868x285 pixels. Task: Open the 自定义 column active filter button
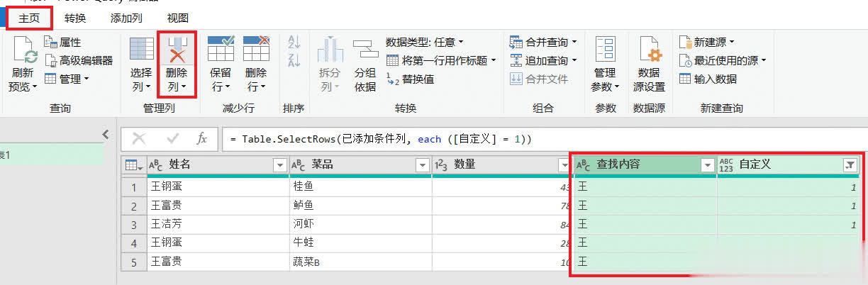point(850,165)
